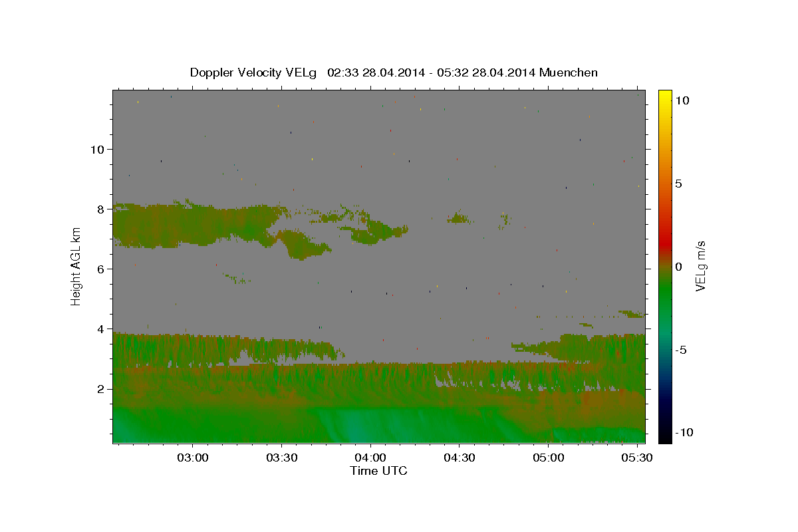
Task: Click the colorbar tick value -5
Action: coord(680,350)
